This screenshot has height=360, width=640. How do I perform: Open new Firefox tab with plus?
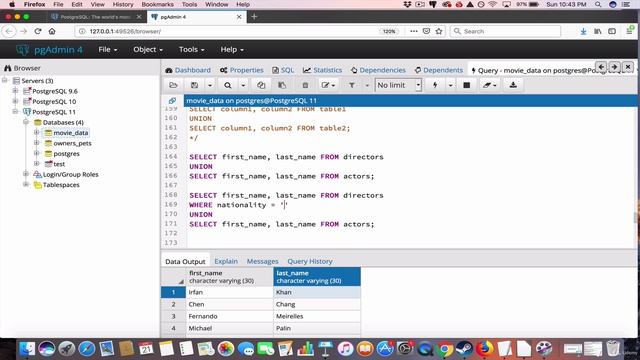(x=254, y=17)
